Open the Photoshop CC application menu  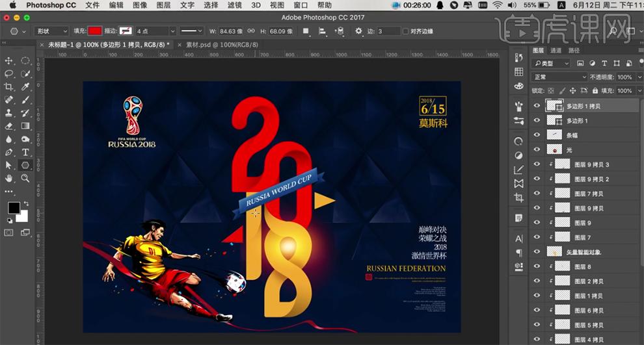51,5
